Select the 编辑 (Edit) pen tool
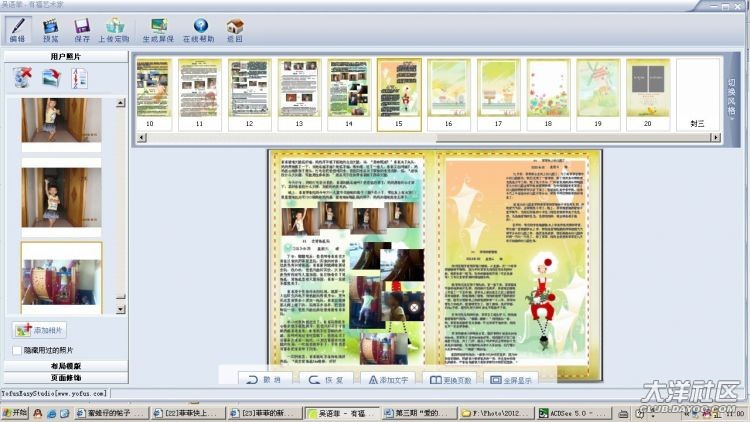 click(x=17, y=28)
